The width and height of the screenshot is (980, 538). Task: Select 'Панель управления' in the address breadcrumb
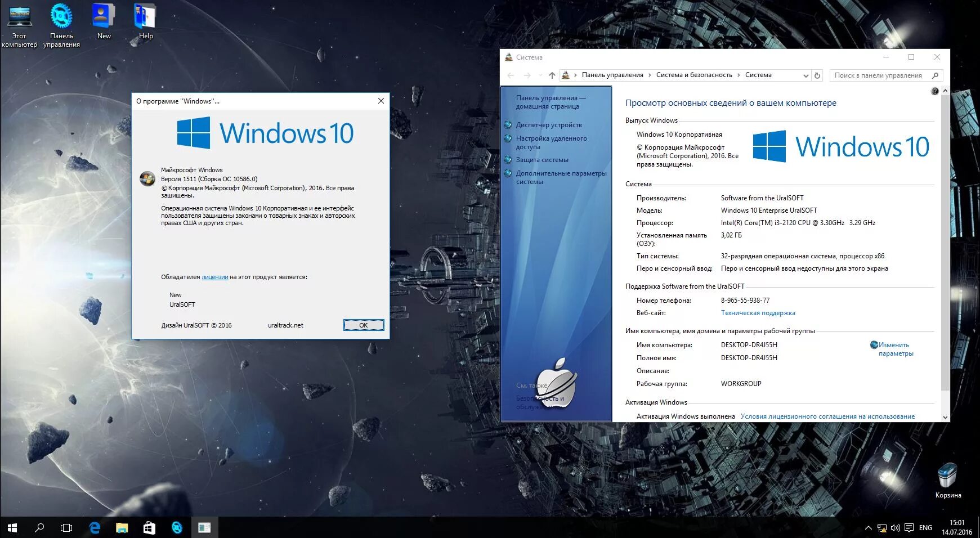pos(612,75)
